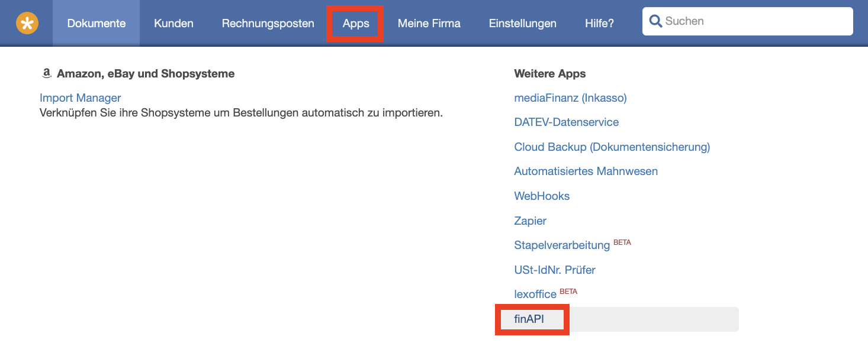Viewport: 868px width, 343px height.
Task: Open Automatisiertes Mahnwesen app
Action: click(586, 171)
